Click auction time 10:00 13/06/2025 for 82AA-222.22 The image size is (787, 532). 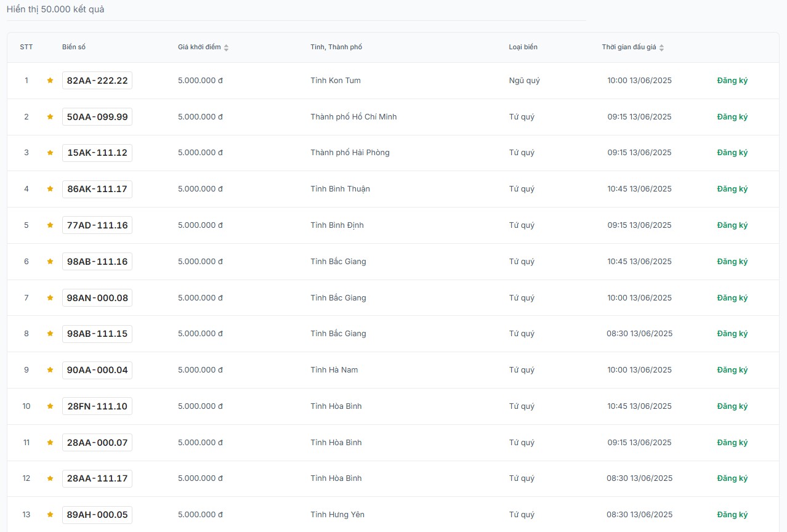coord(639,81)
